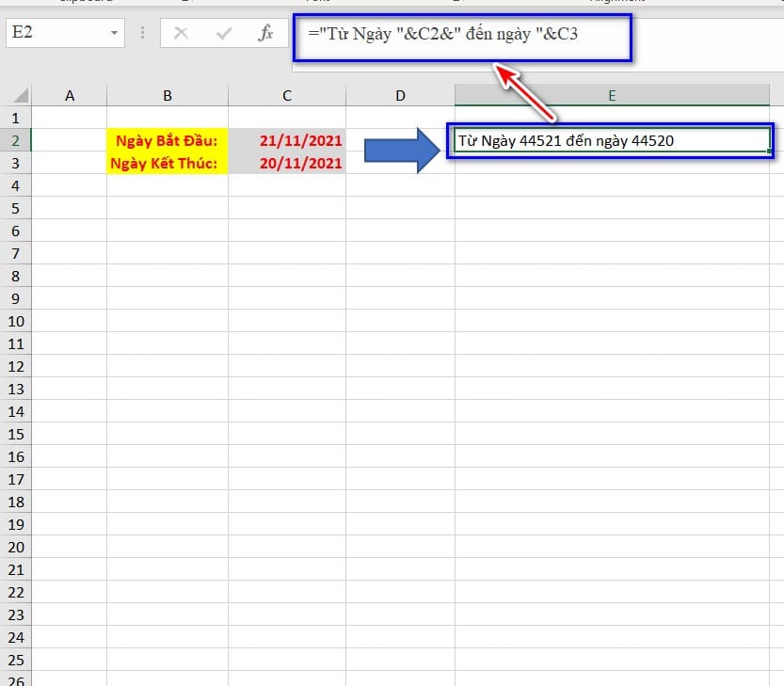Image resolution: width=784 pixels, height=686 pixels.
Task: Select column D header
Action: pyautogui.click(x=400, y=95)
